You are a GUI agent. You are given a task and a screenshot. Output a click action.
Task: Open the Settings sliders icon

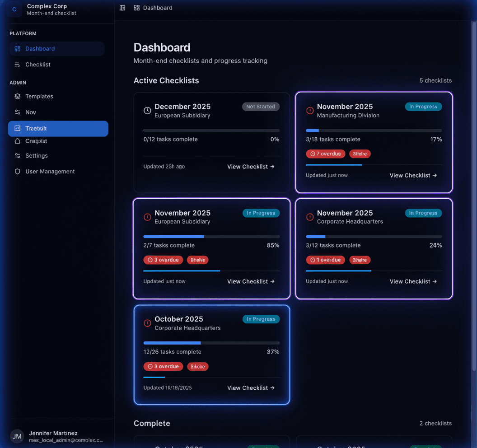coord(16,155)
